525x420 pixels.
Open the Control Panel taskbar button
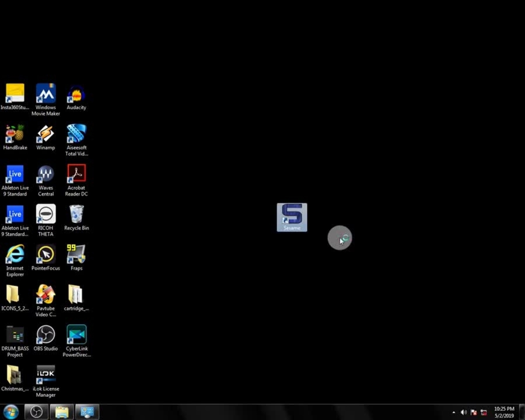tap(87, 412)
